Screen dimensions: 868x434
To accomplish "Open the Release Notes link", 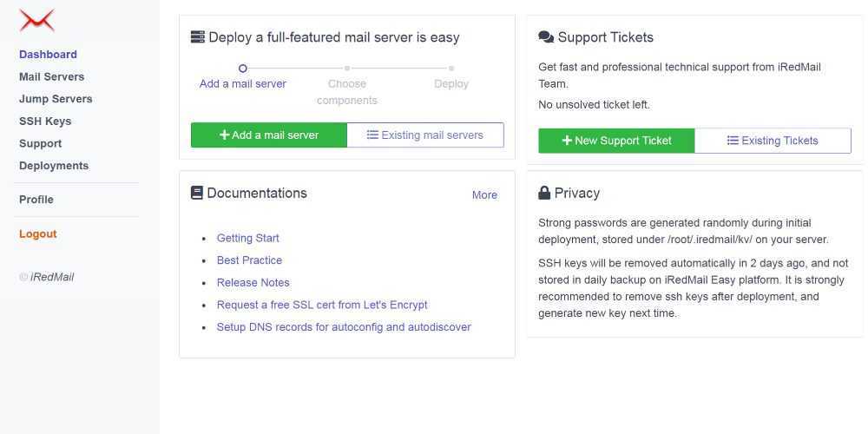I will [253, 283].
